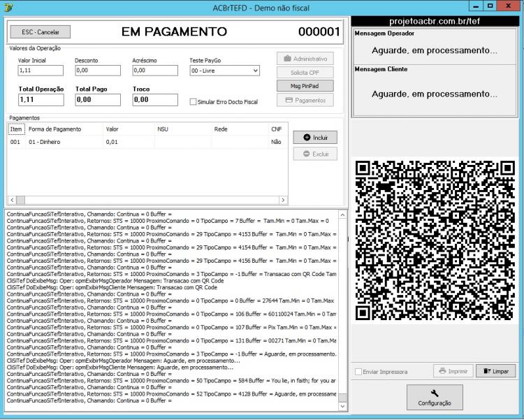524x420 pixels.
Task: Click log line 'You lie, in faith'
Action: click(x=171, y=381)
